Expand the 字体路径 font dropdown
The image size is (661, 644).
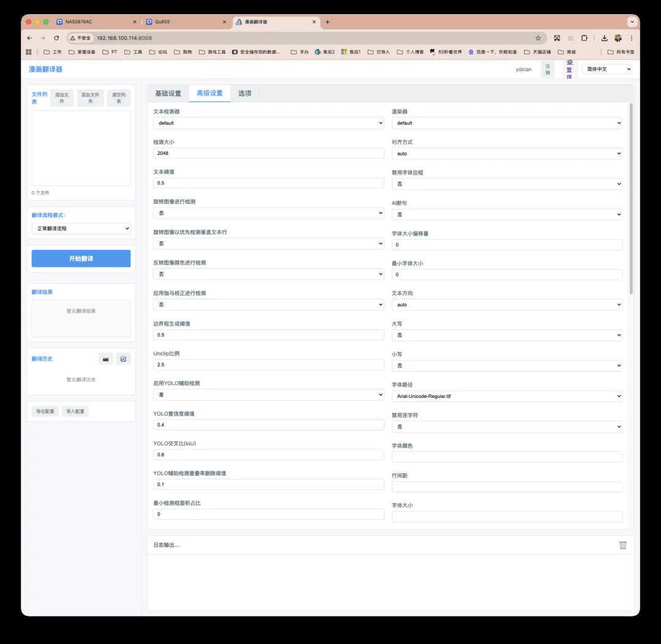click(x=507, y=396)
